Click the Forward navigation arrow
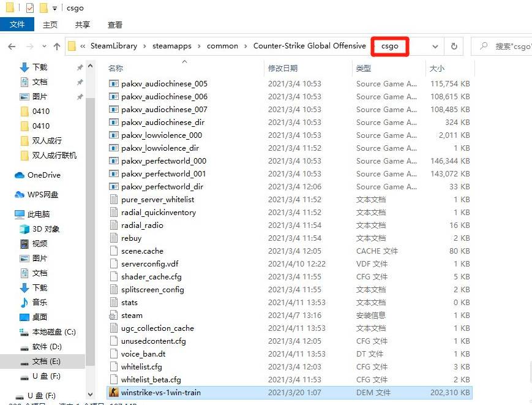The image size is (532, 405). click(x=30, y=47)
